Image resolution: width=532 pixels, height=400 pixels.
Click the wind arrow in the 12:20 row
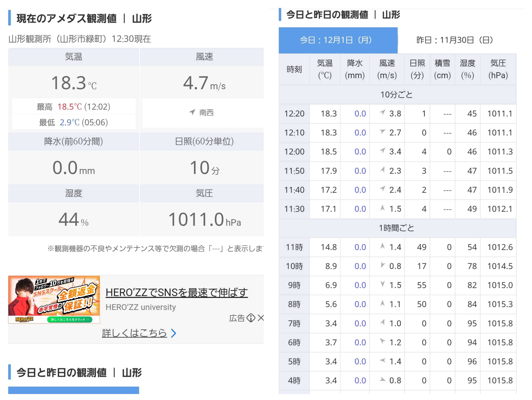383,112
